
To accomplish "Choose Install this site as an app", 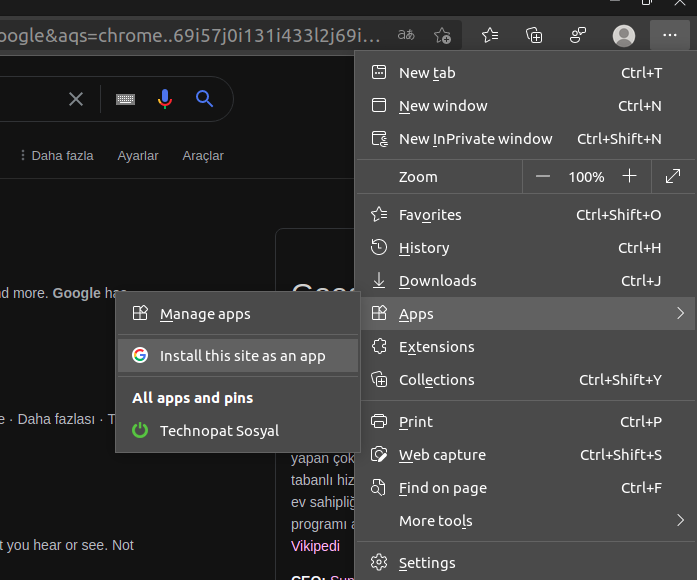I will coord(238,356).
